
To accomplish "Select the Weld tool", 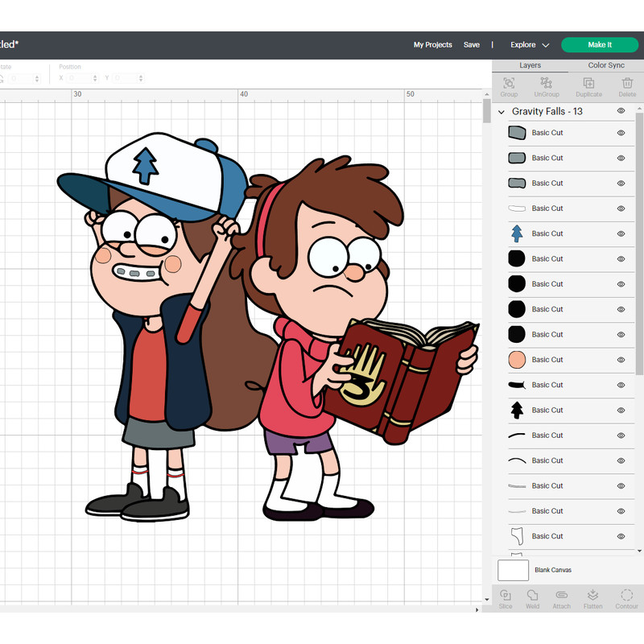I will click(x=532, y=596).
